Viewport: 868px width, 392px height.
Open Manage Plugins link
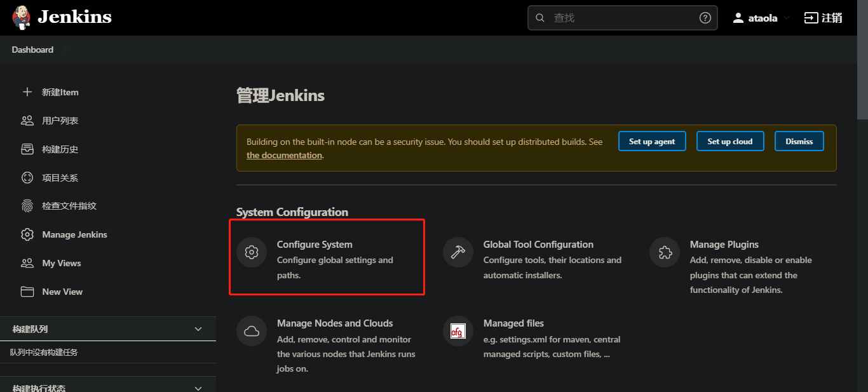point(724,245)
